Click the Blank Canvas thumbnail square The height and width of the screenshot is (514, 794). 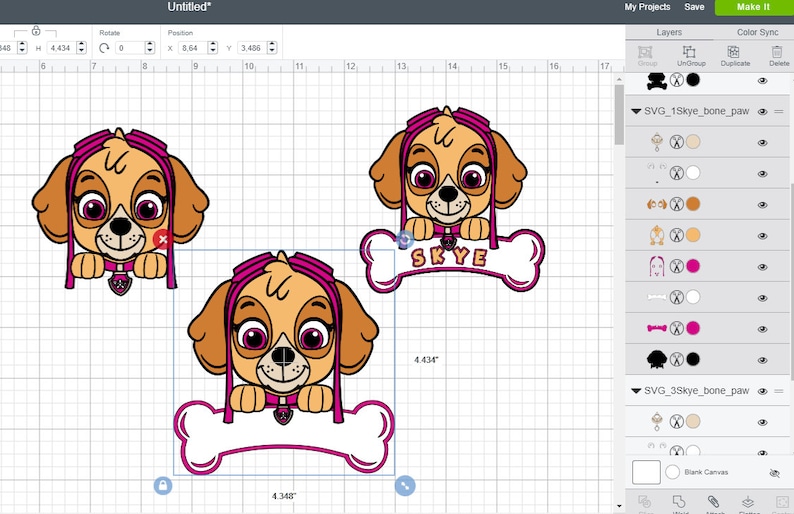[646, 472]
